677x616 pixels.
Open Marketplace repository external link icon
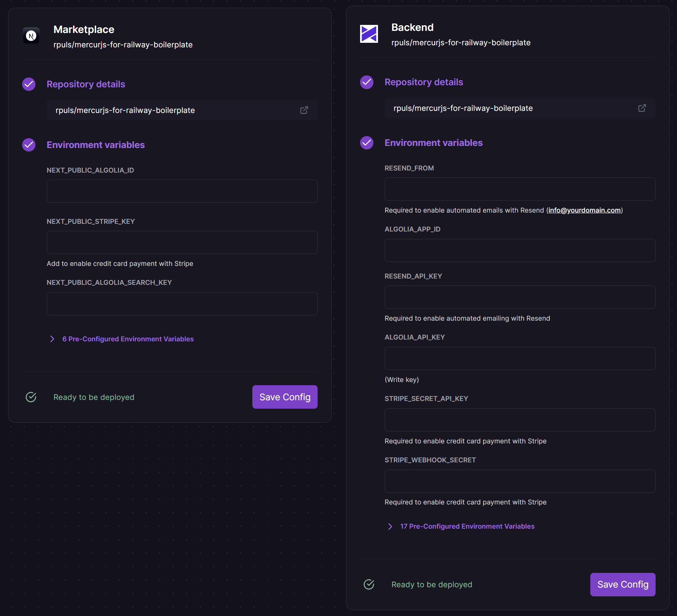[x=304, y=110]
